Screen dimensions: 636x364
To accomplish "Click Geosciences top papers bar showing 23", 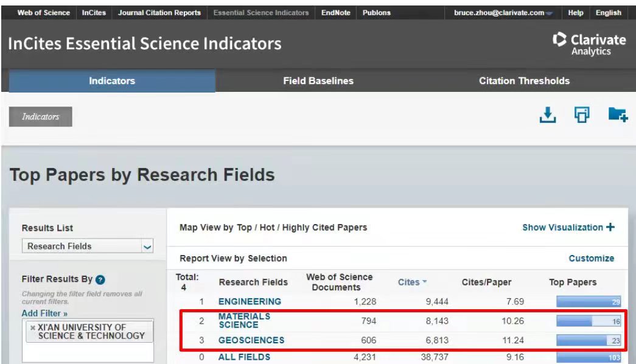I will pyautogui.click(x=589, y=340).
